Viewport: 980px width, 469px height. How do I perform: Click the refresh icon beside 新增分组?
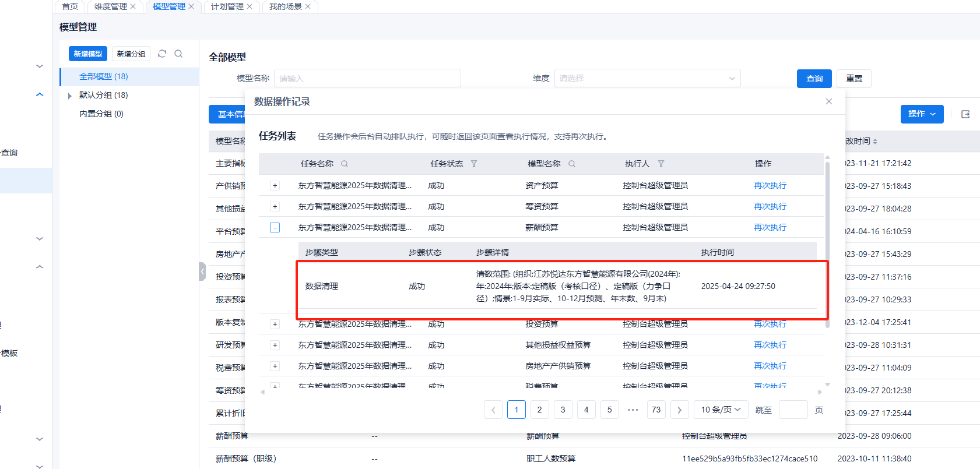(162, 54)
